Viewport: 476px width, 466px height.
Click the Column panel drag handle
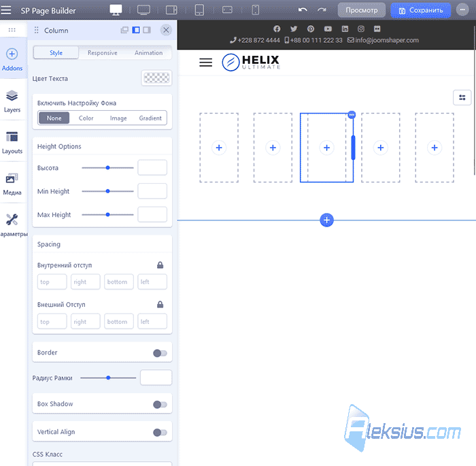36,30
